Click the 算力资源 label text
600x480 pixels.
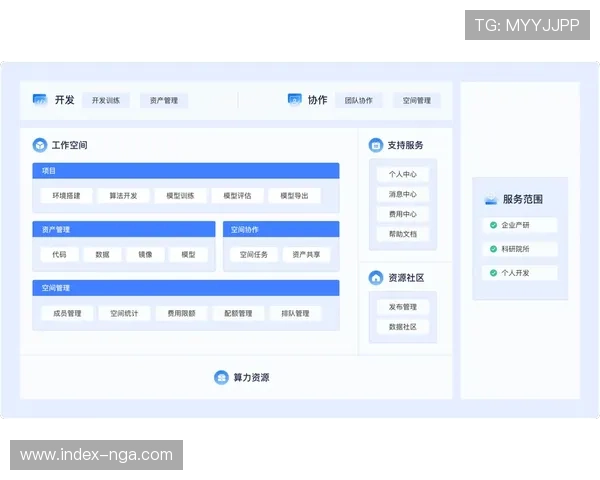pyautogui.click(x=251, y=377)
